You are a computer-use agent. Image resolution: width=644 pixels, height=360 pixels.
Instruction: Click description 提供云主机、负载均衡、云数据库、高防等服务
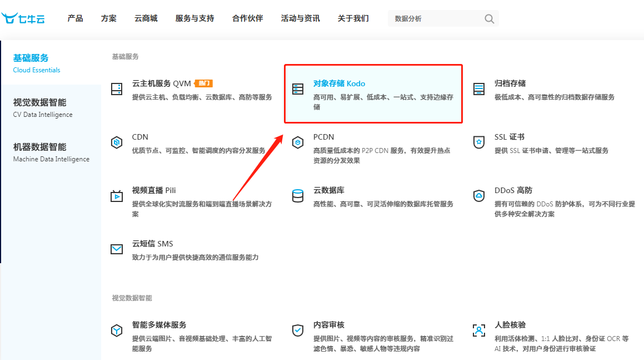click(x=202, y=97)
